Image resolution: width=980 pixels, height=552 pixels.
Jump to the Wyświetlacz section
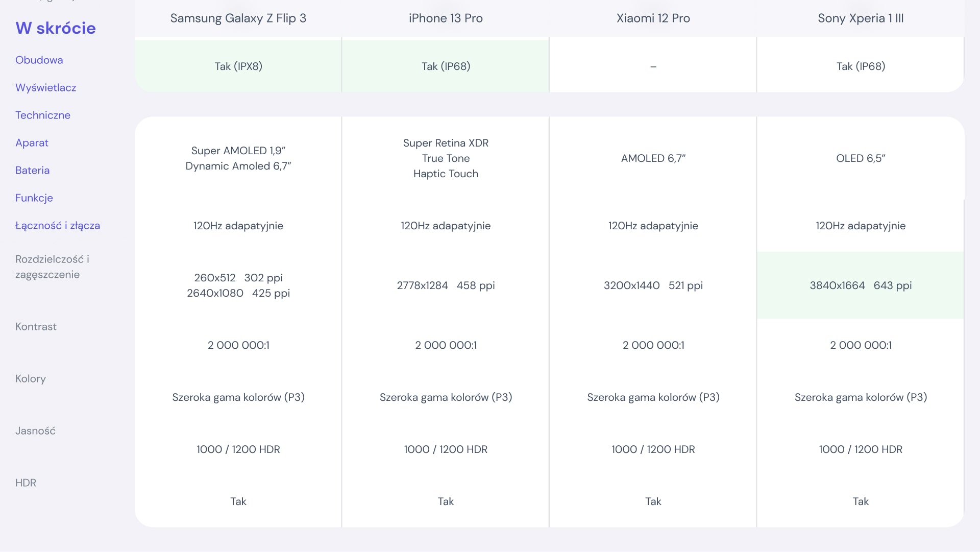(46, 88)
